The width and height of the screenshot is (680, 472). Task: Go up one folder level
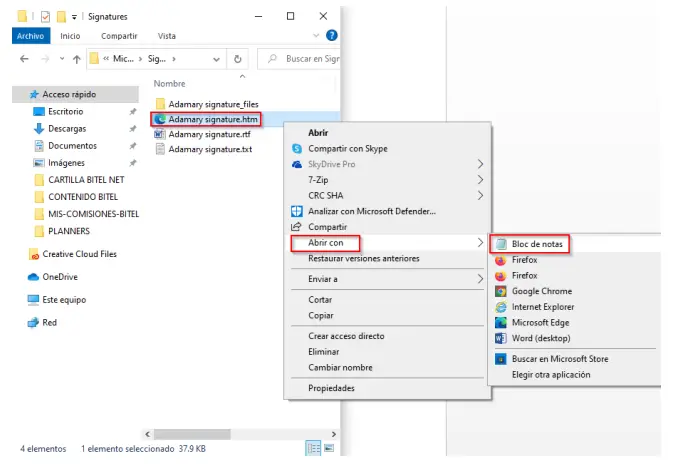(x=77, y=59)
